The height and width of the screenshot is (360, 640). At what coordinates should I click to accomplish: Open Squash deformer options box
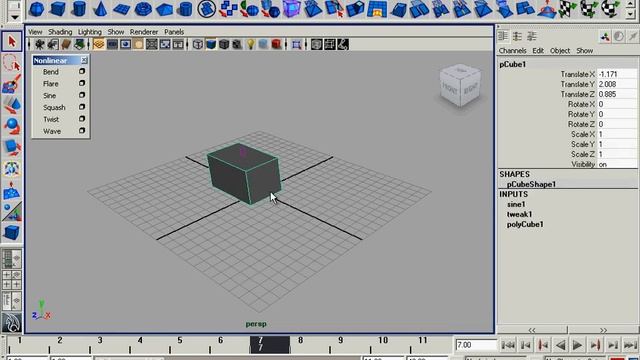(82, 107)
